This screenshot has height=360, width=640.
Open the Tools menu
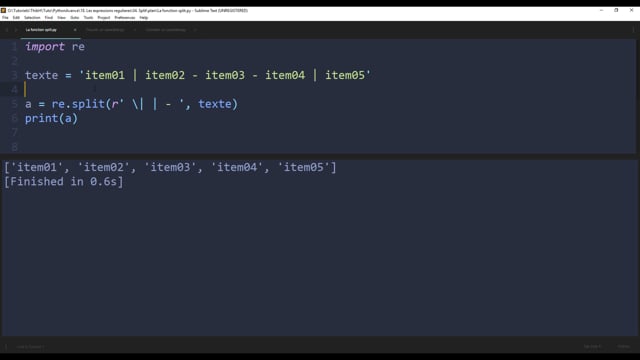(88, 18)
